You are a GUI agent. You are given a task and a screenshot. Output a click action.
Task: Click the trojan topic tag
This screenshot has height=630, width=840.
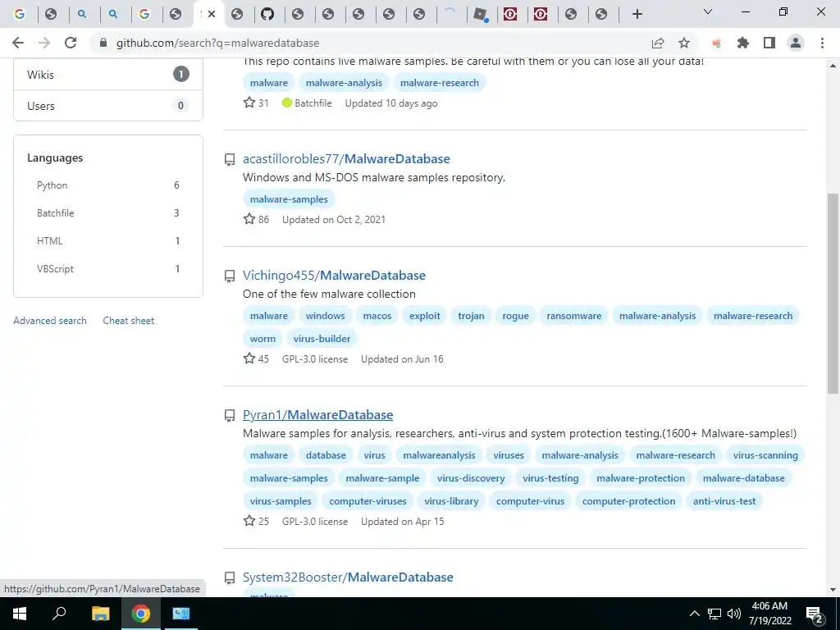[471, 316]
